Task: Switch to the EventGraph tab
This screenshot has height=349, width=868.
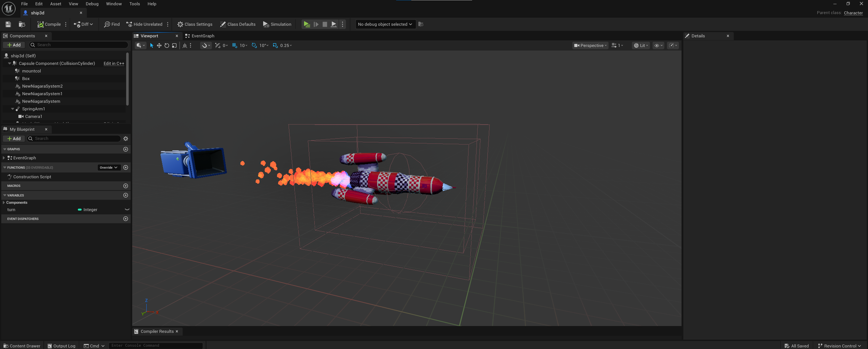Action: (203, 36)
